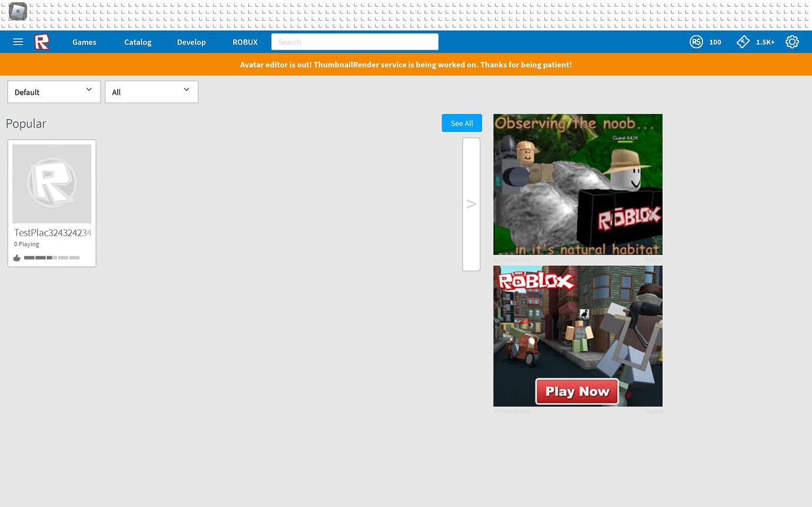Open the All genre filter dropdown

click(x=151, y=92)
